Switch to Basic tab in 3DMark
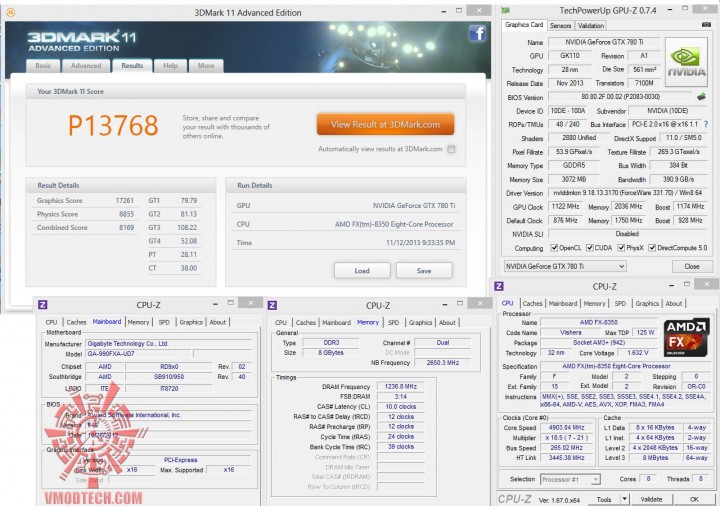The width and height of the screenshot is (720, 506). tap(43, 66)
